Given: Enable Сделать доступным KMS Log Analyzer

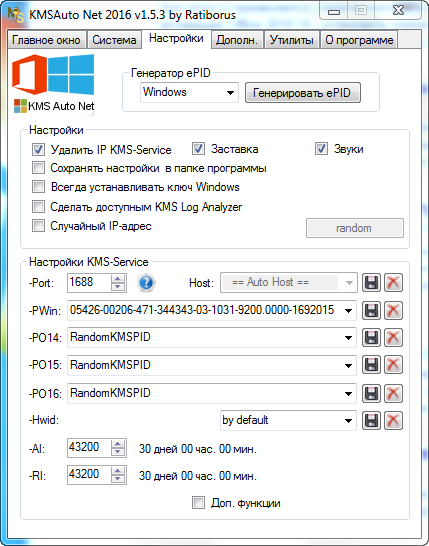Looking at the screenshot, I should click(38, 206).
